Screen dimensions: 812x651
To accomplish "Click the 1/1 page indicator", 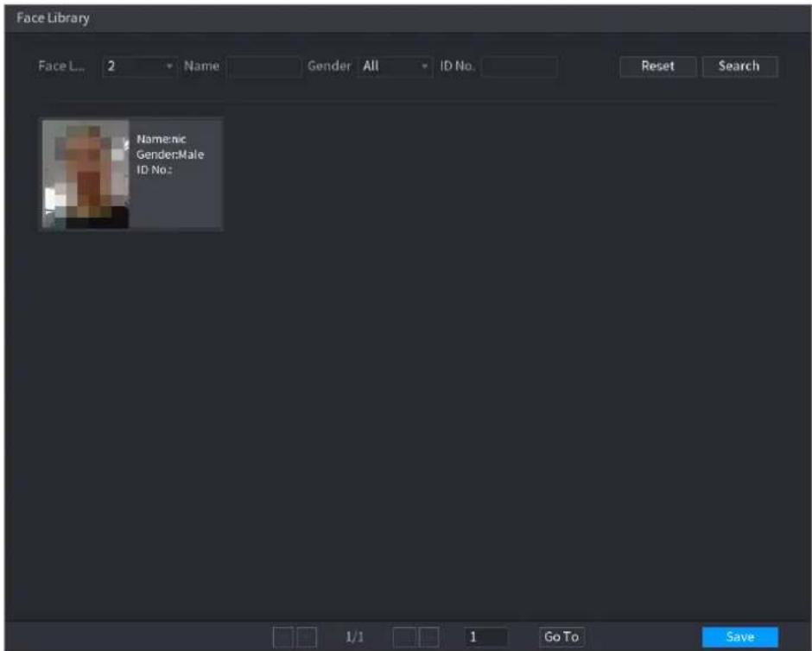I will pos(355,637).
